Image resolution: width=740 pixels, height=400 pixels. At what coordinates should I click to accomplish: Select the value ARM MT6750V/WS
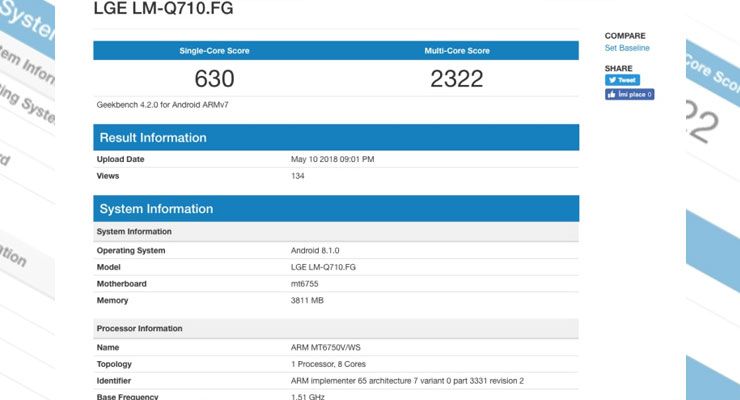(326, 348)
